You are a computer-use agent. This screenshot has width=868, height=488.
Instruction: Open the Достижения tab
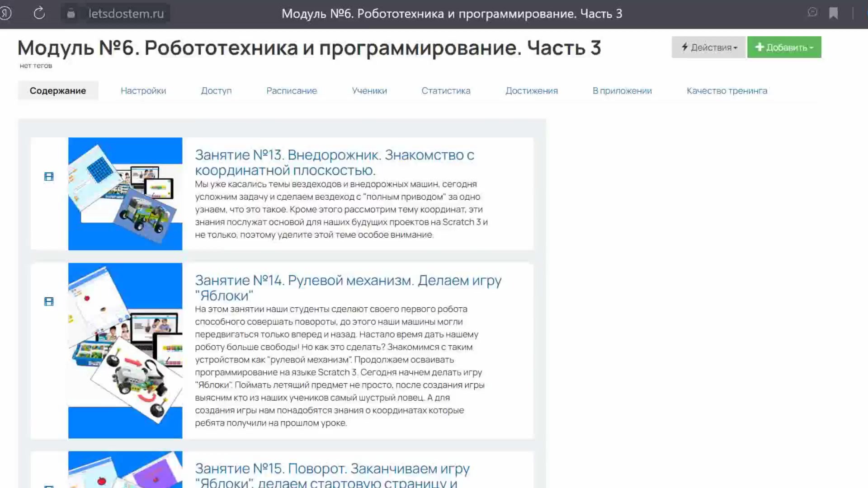tap(532, 90)
